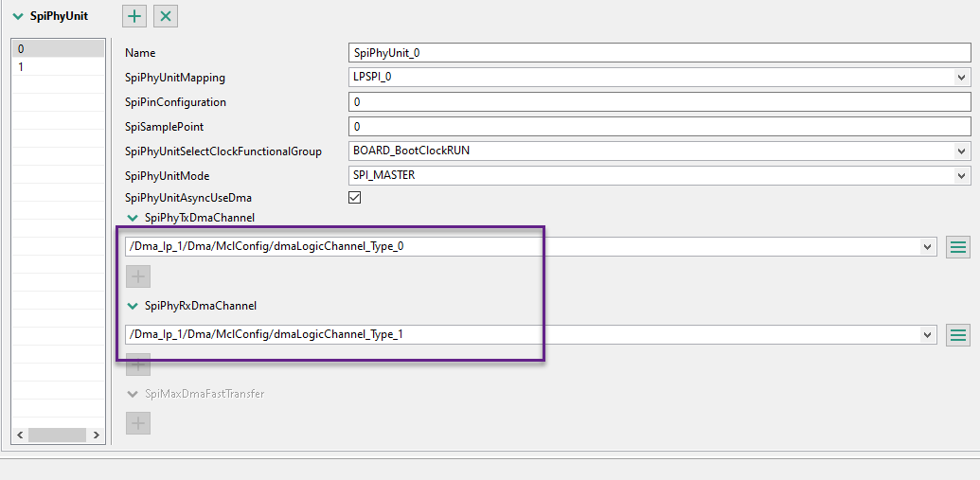Collapse the SpiPhyTxDmaChannel group
Image resolution: width=980 pixels, height=480 pixels.
tap(132, 218)
